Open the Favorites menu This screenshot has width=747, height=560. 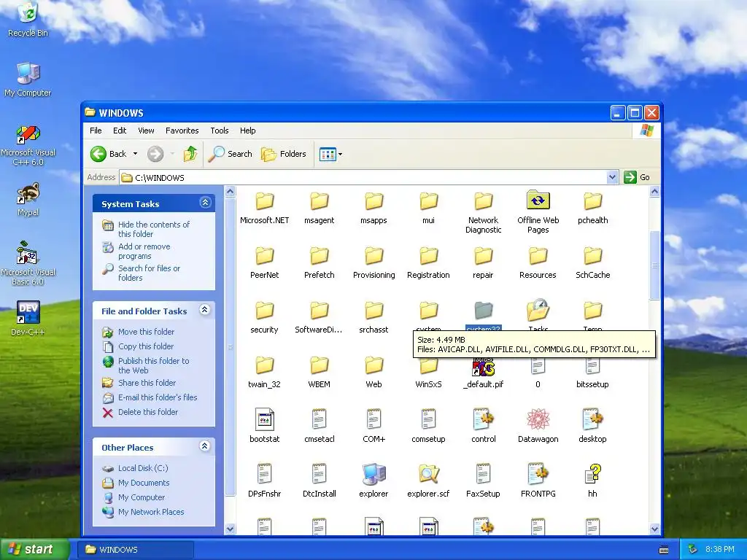(x=182, y=131)
